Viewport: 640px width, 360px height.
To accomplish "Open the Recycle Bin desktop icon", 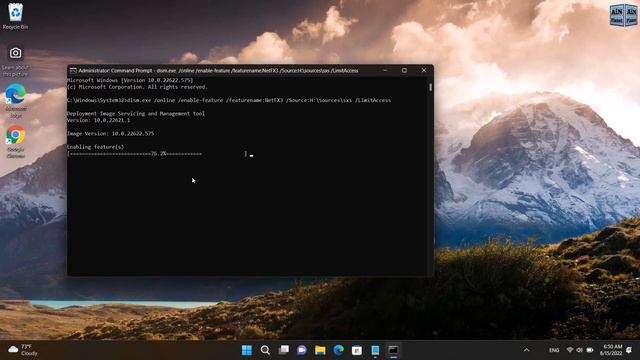I will pyautogui.click(x=16, y=16).
